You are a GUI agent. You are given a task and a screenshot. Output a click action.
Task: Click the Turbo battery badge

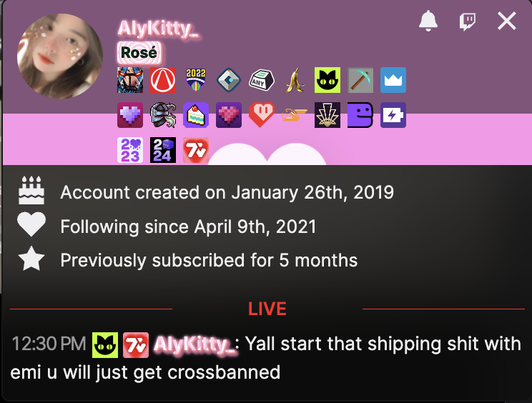coord(393,115)
